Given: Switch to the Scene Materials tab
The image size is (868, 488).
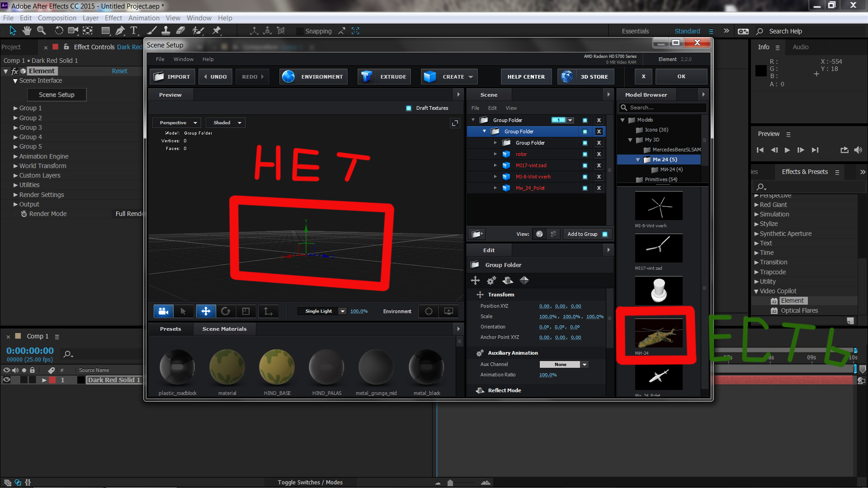Looking at the screenshot, I should pyautogui.click(x=225, y=329).
